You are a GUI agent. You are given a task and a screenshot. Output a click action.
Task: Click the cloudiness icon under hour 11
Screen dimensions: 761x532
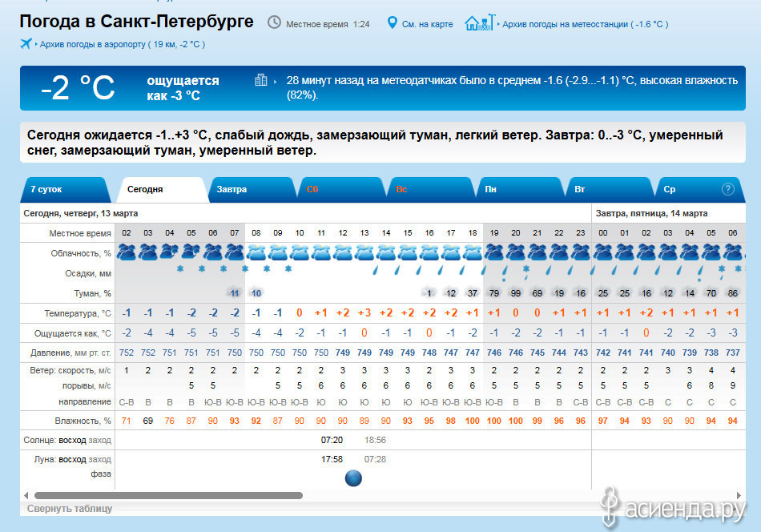click(320, 252)
